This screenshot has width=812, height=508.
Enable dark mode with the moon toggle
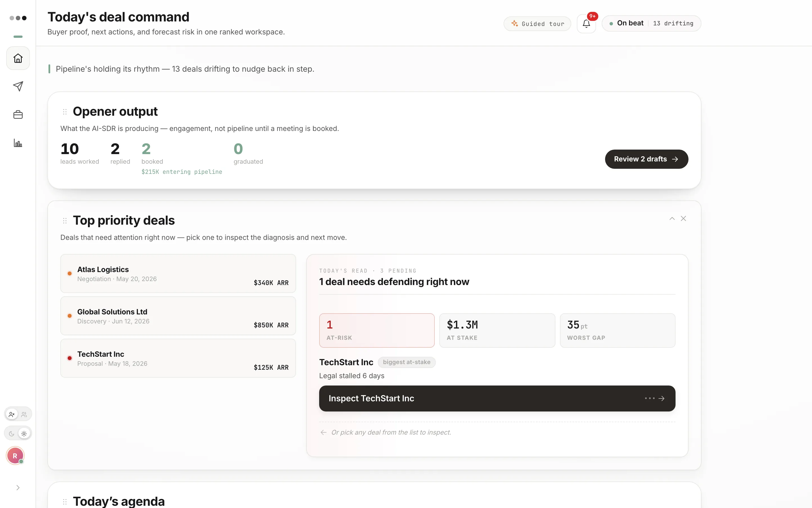12,433
